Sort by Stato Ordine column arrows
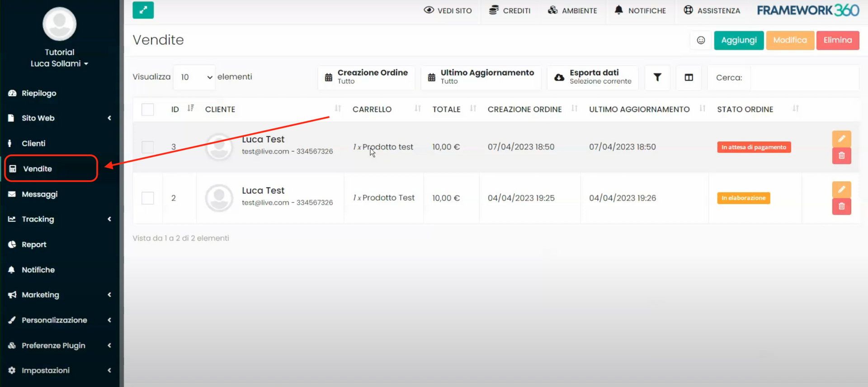The height and width of the screenshot is (387, 868). (x=796, y=109)
